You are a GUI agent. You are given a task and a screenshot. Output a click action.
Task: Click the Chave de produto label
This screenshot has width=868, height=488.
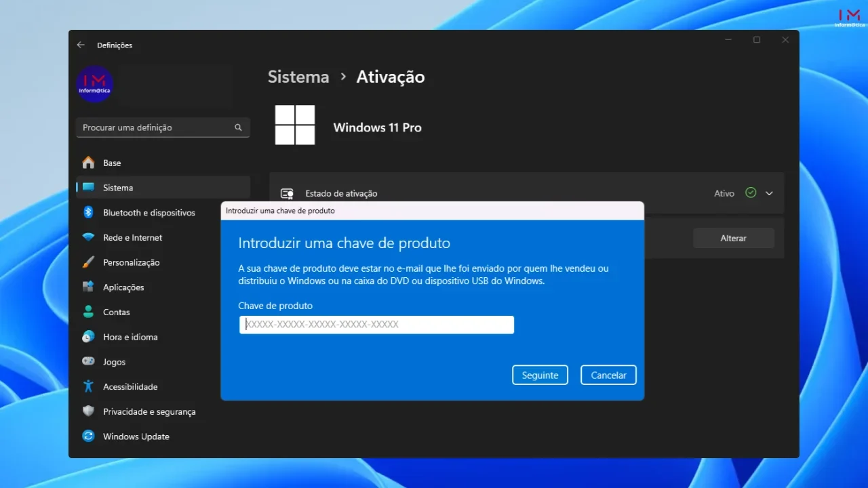275,306
